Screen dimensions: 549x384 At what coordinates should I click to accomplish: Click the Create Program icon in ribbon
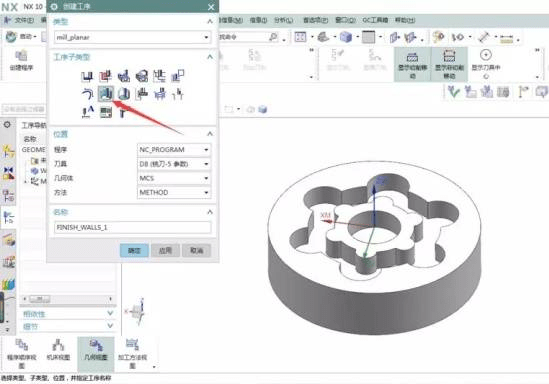click(x=21, y=61)
